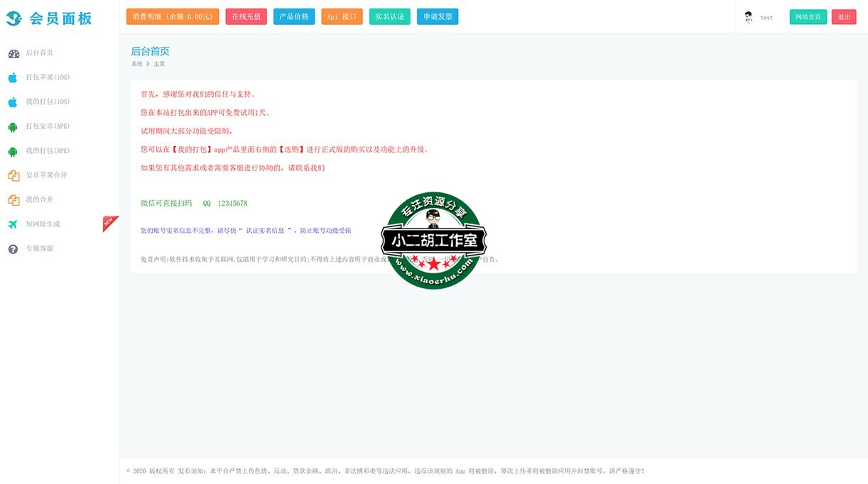Click the copy icon beside 安卓苹果合并
868x484 pixels.
coord(13,175)
